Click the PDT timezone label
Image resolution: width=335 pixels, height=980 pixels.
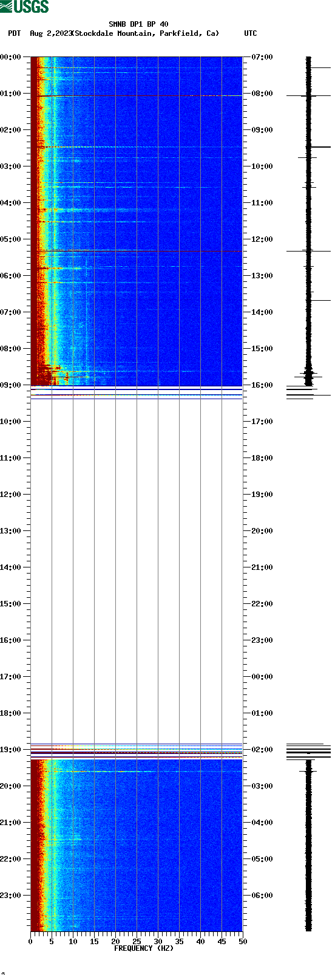click(14, 33)
